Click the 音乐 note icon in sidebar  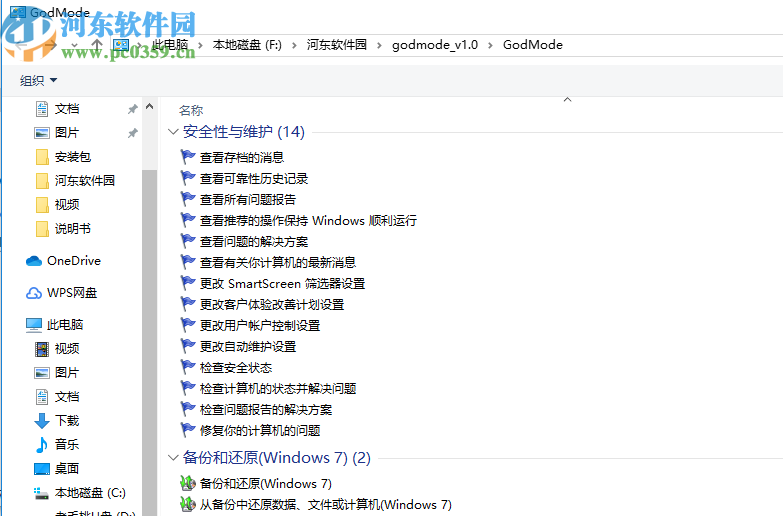tap(42, 445)
